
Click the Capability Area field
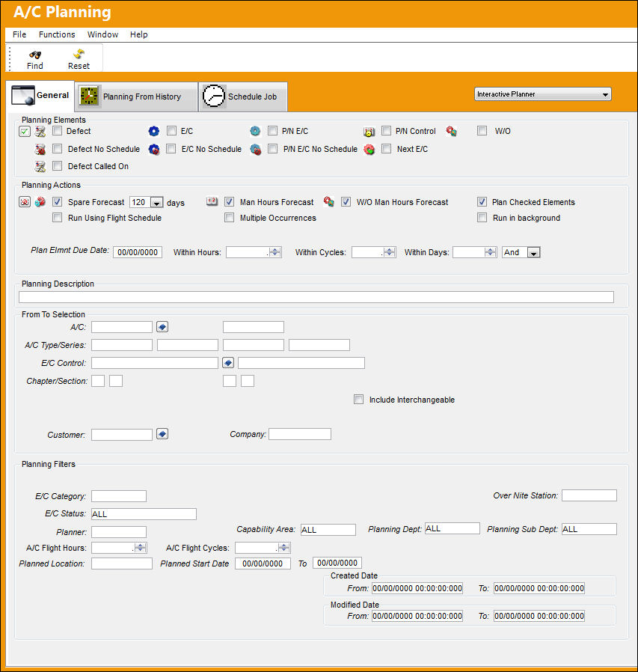tap(328, 530)
